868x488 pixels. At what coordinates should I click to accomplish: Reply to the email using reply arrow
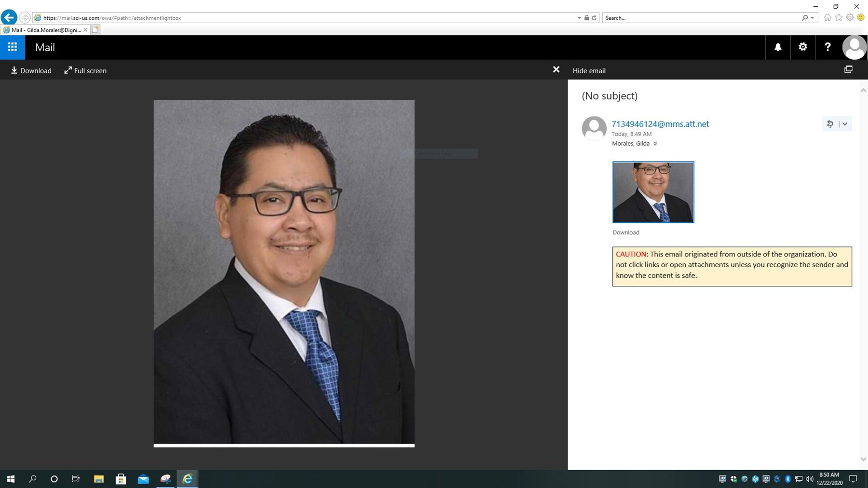tap(830, 124)
